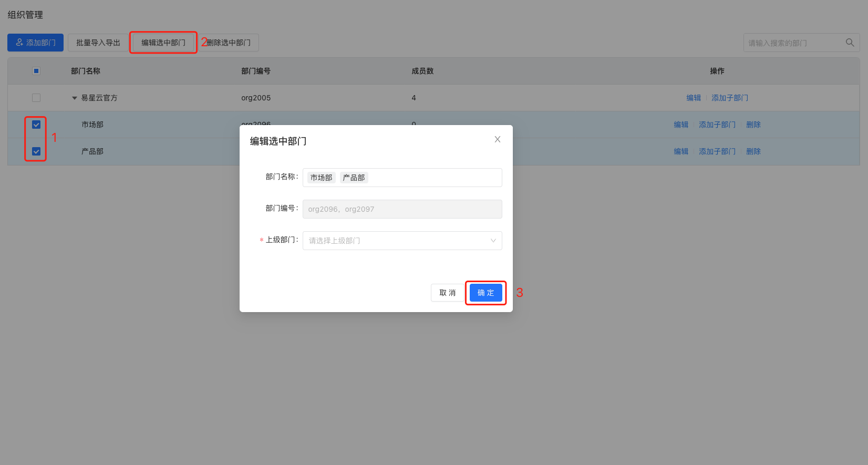
Task: Collapse the 易星云官方 tree node
Action: click(75, 98)
